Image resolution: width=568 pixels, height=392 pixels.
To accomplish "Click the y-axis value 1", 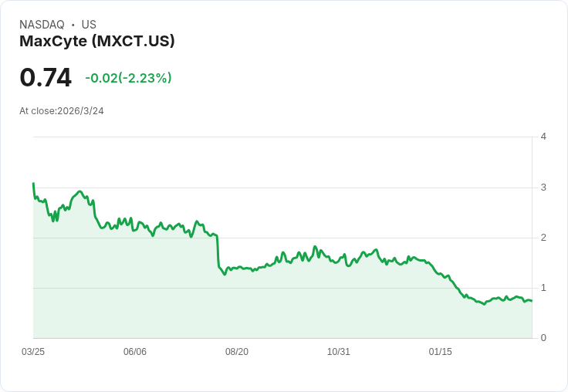I will 543,288.
